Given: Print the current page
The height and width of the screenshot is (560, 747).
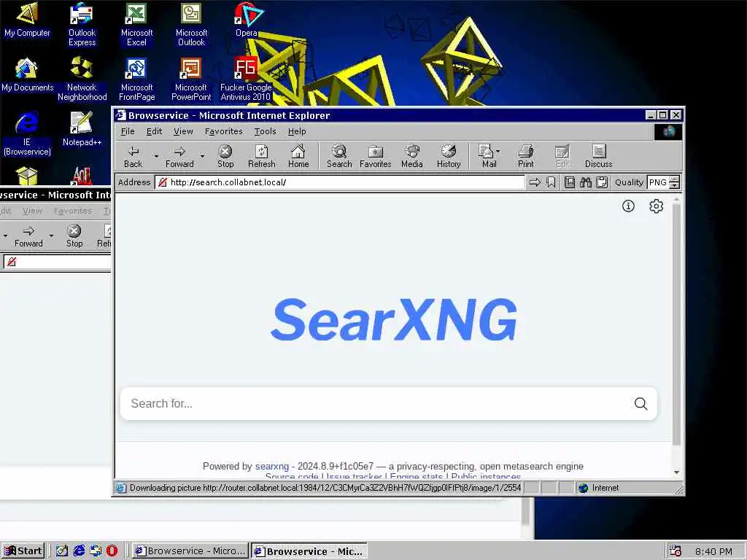Looking at the screenshot, I should pyautogui.click(x=525, y=157).
